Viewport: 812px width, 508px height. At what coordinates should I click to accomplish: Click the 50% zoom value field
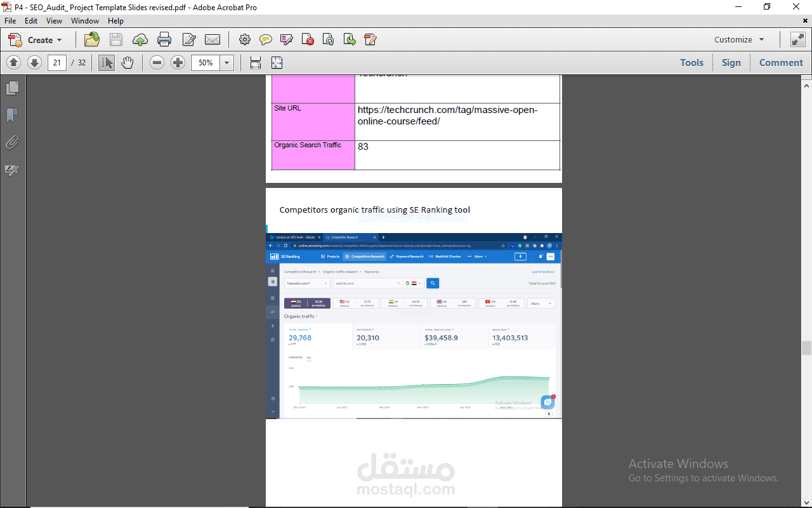click(206, 63)
